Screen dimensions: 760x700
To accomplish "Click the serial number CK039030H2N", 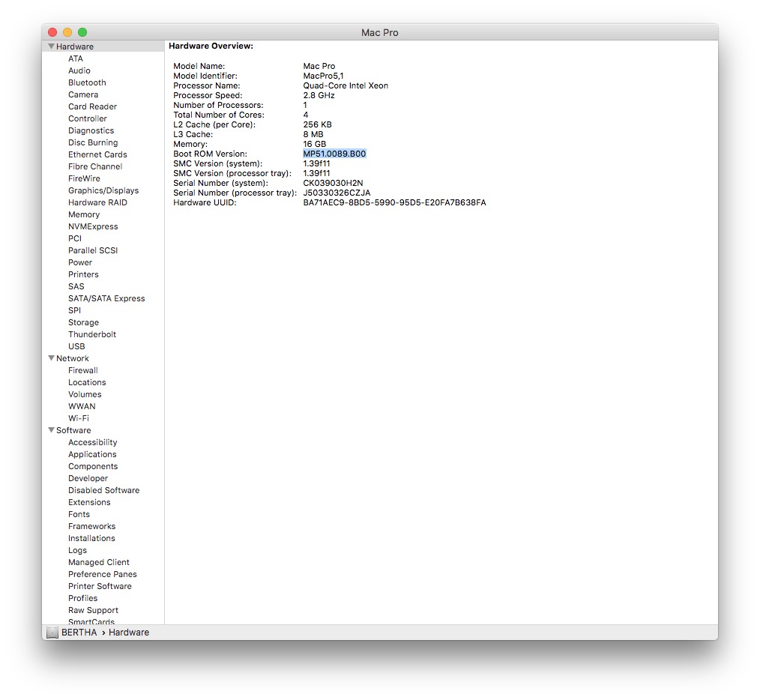I will (x=333, y=183).
